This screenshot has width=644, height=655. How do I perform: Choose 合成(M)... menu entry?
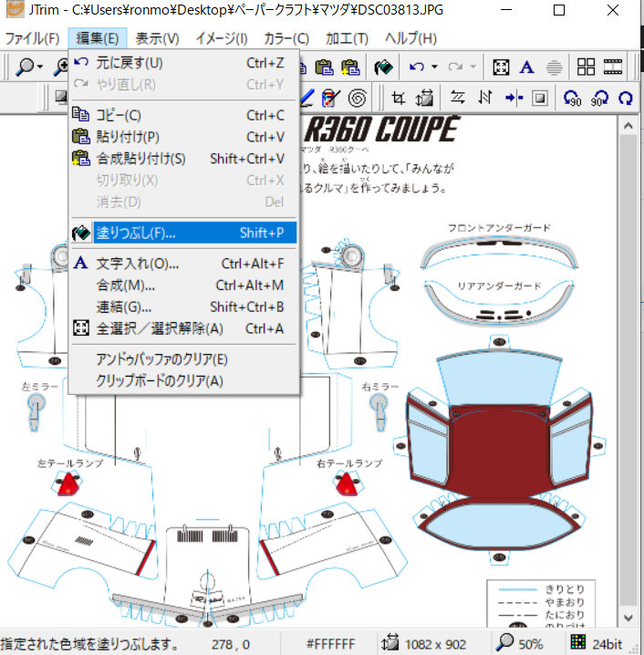(183, 286)
